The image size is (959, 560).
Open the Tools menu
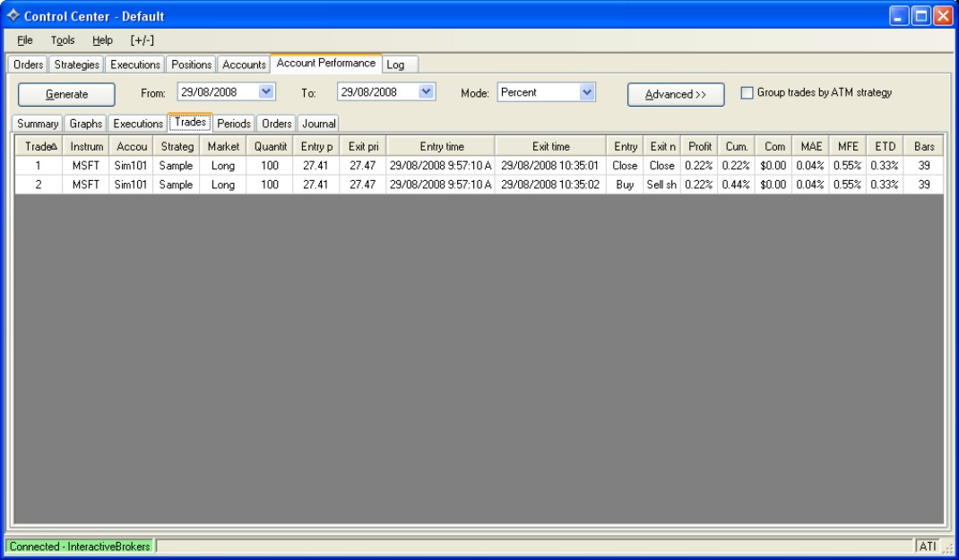click(63, 40)
